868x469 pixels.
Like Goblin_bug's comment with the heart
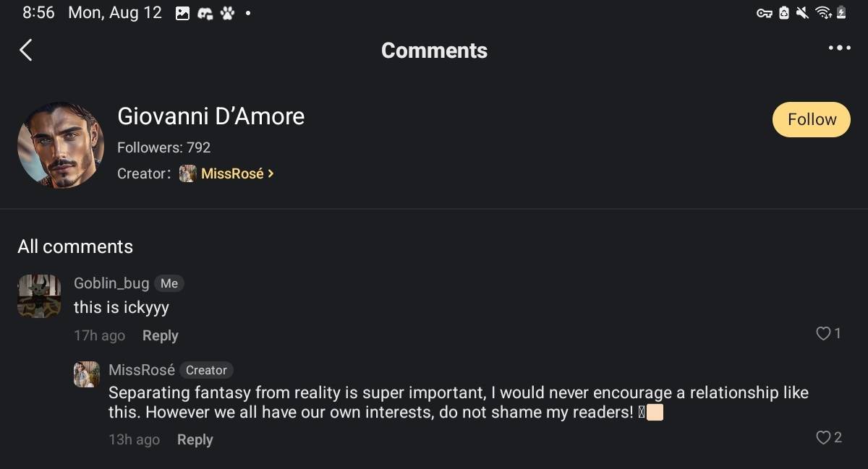[823, 333]
